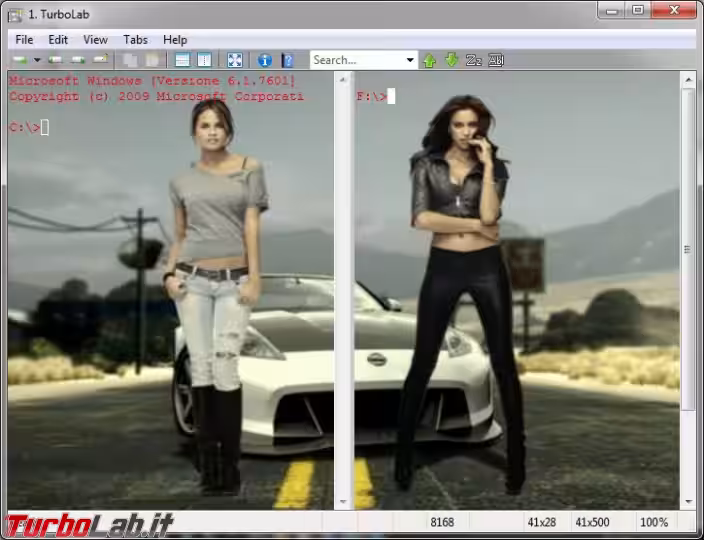Screen dimensions: 704x540
Task: Toggle full screen mode icon
Action: pyautogui.click(x=235, y=60)
